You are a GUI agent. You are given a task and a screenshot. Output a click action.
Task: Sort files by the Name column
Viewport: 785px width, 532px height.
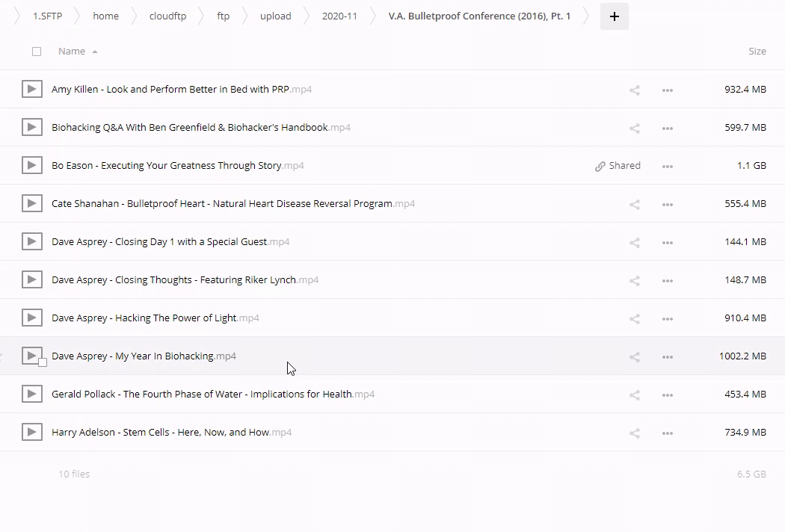click(x=72, y=52)
